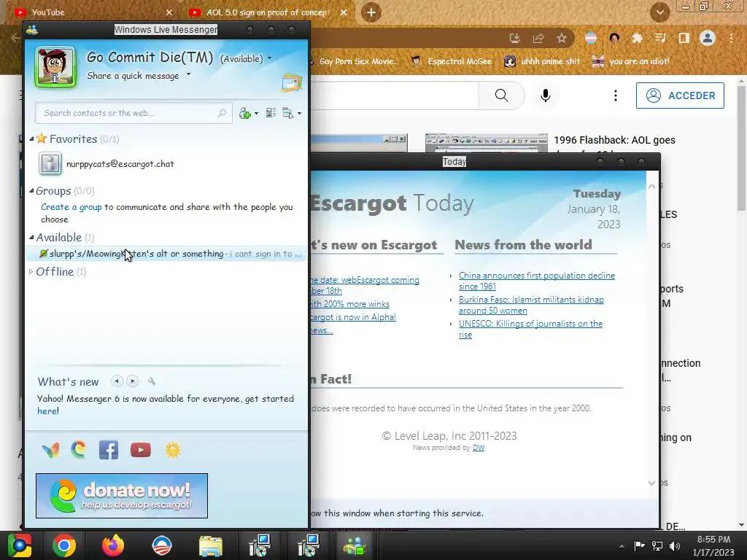Open the Show menu icon in Messenger
This screenshot has width=747, height=560.
(x=287, y=113)
